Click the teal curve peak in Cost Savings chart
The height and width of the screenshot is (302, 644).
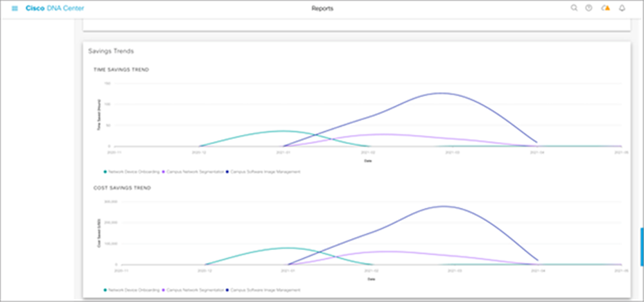point(287,247)
